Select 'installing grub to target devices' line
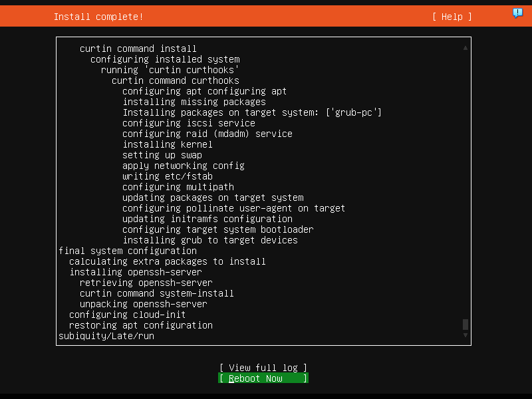The image size is (532, 399). click(210, 240)
